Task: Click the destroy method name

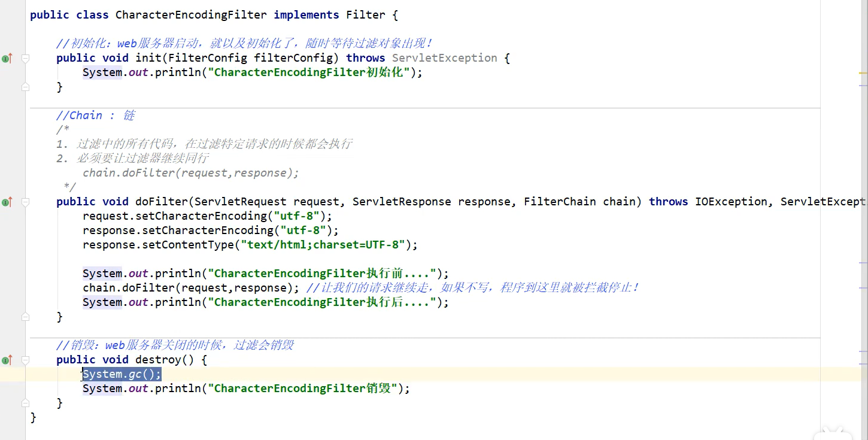Action: [158, 360]
